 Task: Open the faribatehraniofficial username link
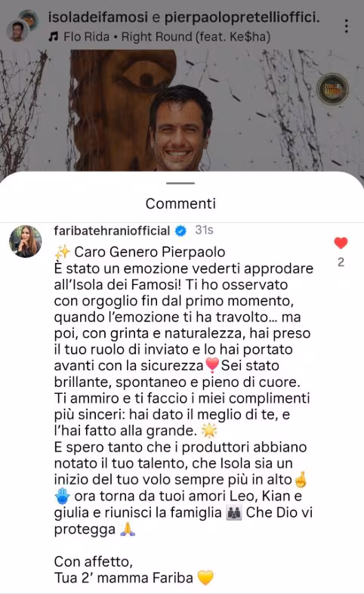112,230
